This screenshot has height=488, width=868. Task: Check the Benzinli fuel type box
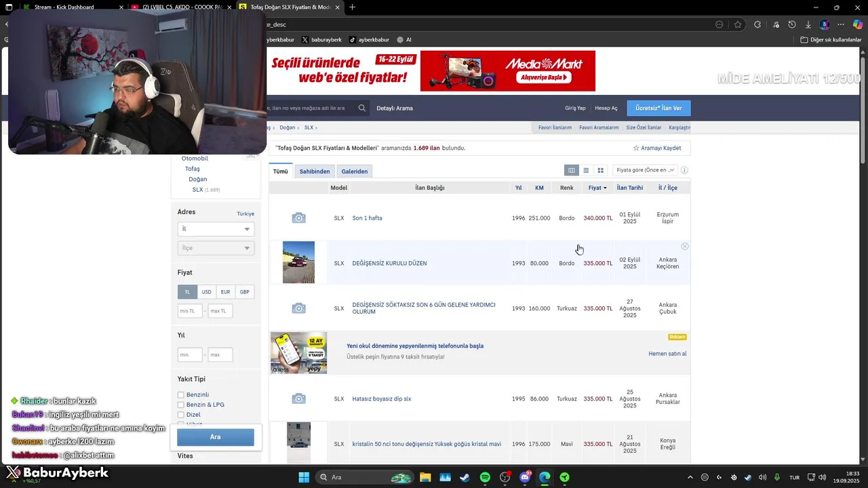[x=181, y=394]
